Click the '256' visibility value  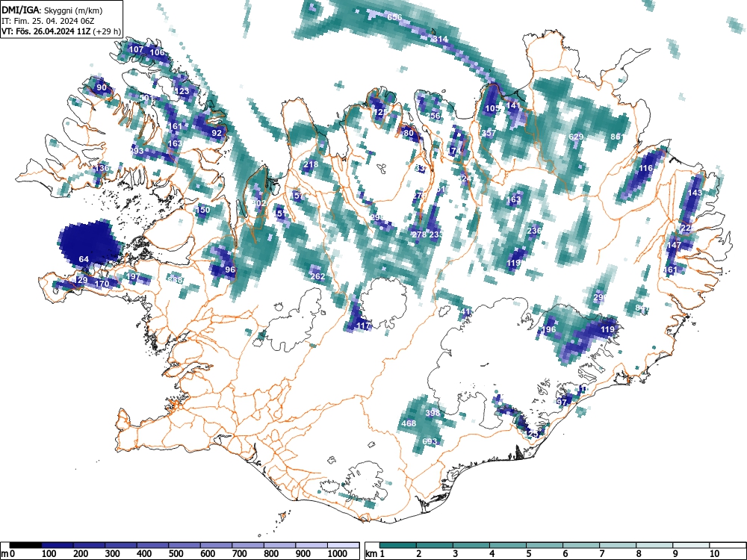tap(433, 116)
